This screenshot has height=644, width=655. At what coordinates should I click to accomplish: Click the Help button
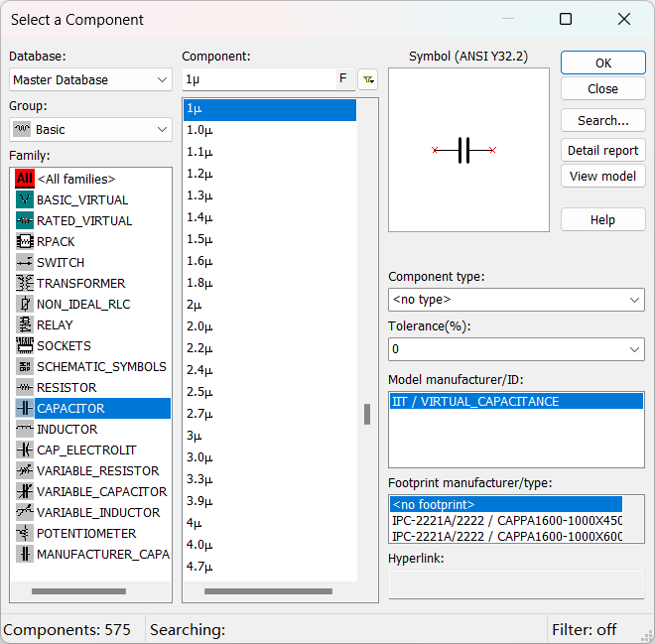tap(603, 219)
